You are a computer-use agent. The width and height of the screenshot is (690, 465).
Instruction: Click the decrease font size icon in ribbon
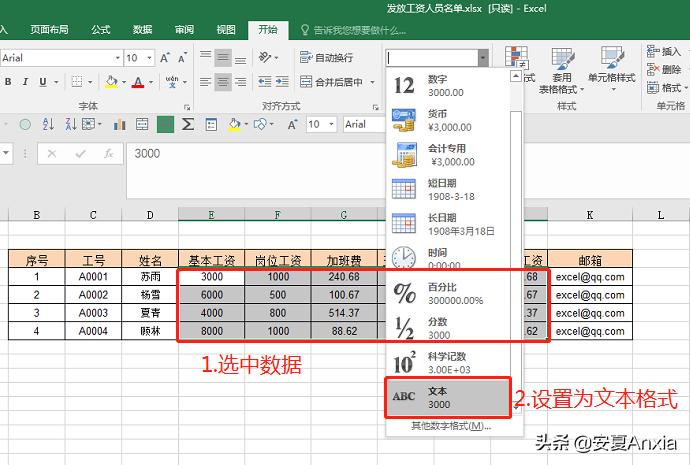182,58
